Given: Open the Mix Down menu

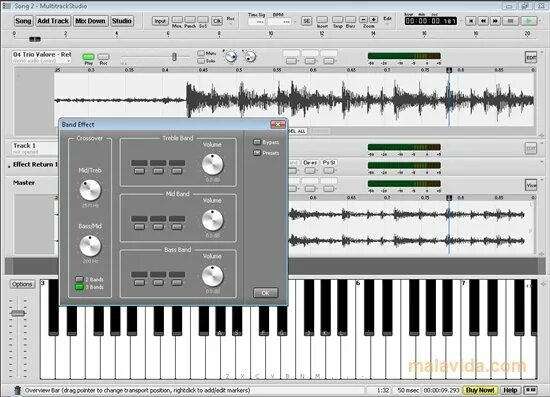Looking at the screenshot, I should click(x=90, y=21).
